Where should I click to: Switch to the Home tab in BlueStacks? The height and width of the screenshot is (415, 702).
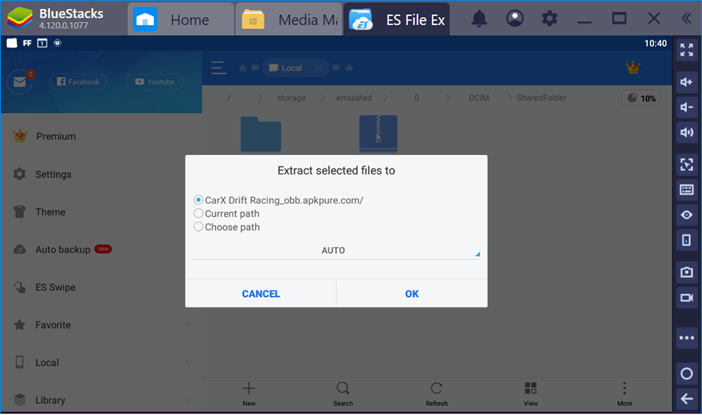click(x=180, y=19)
